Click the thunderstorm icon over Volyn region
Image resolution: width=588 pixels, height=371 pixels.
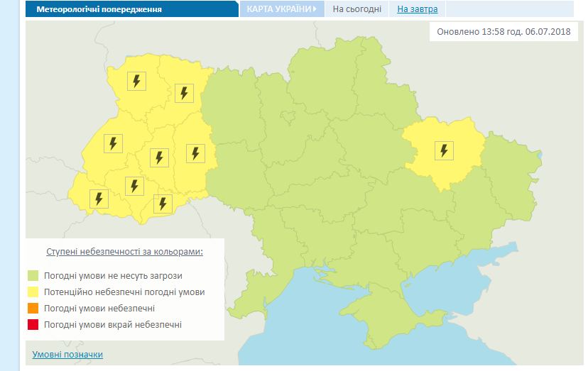136,81
